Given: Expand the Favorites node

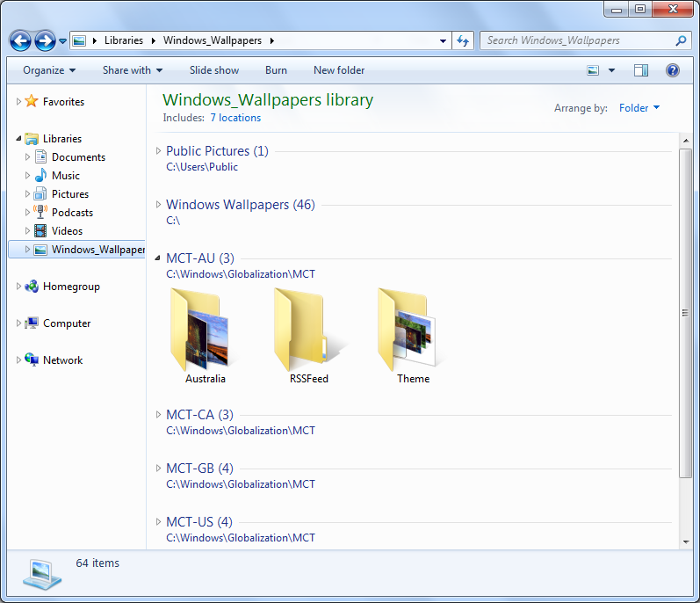Looking at the screenshot, I should pyautogui.click(x=18, y=101).
